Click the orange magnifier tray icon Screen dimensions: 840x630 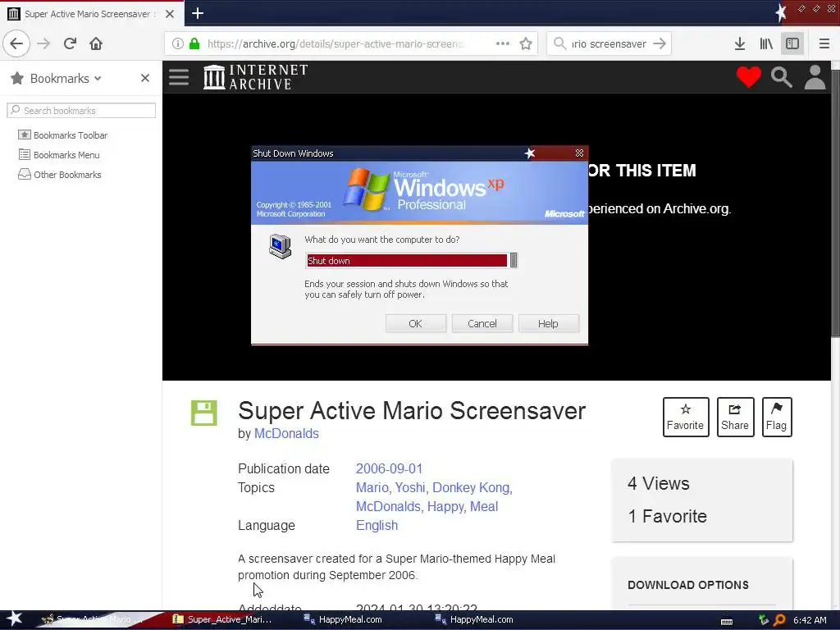click(780, 620)
